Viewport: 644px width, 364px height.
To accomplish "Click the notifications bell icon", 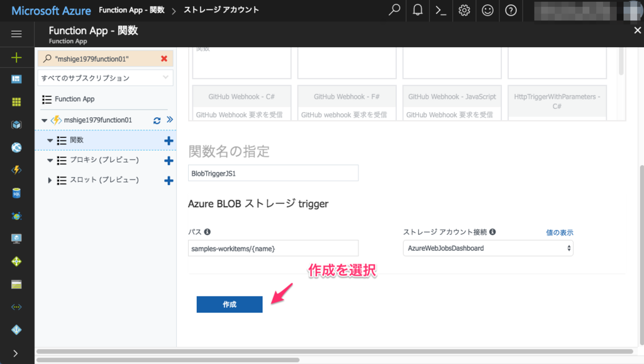I will (417, 10).
